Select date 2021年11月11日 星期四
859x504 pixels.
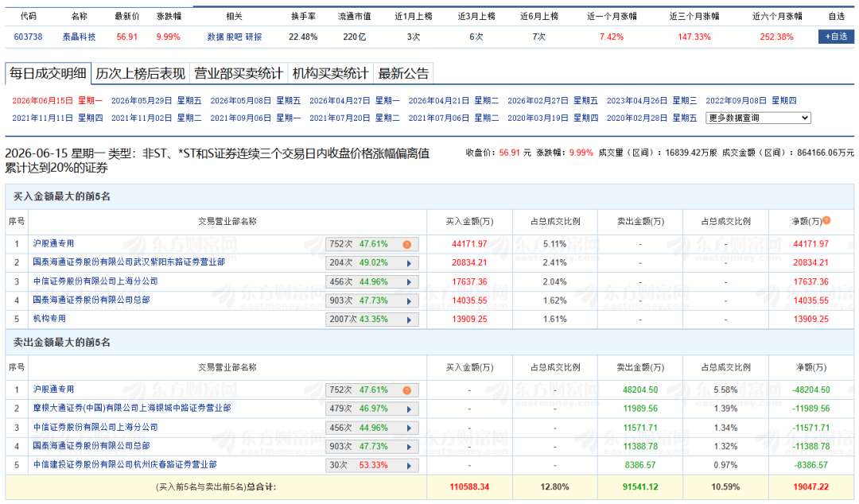(57, 118)
